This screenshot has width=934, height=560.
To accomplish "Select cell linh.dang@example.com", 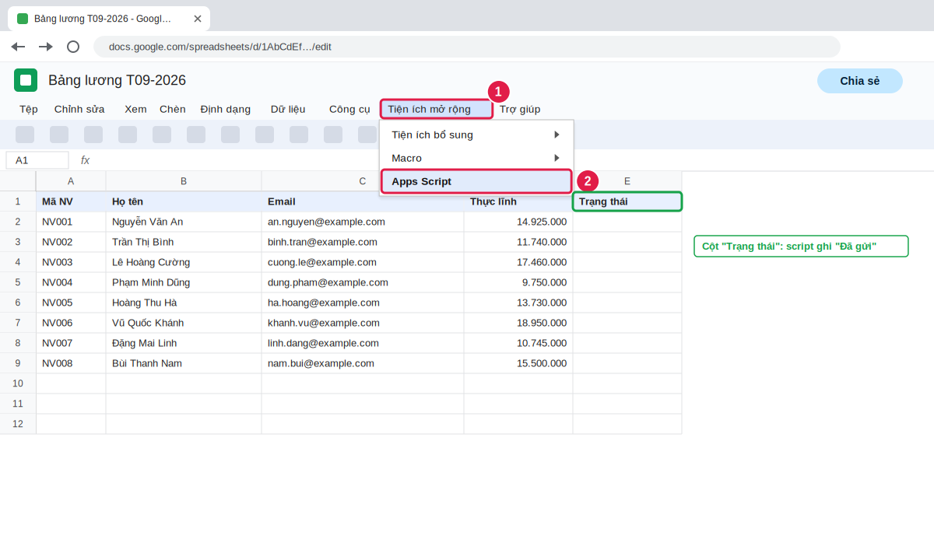I will [x=363, y=343].
